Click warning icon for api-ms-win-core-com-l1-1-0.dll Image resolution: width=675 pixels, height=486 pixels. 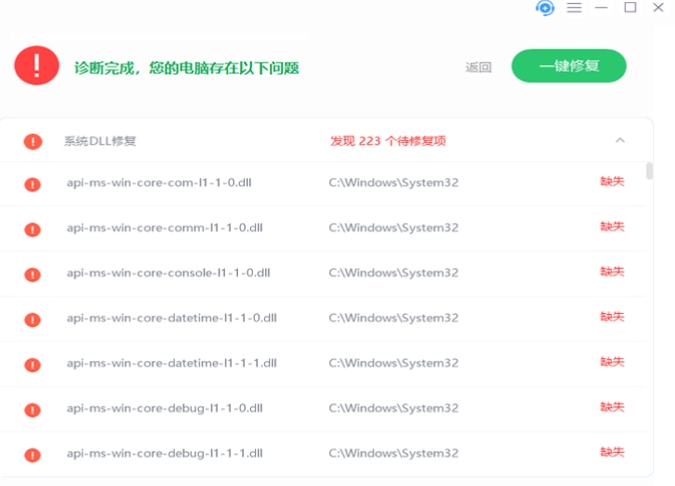32,185
